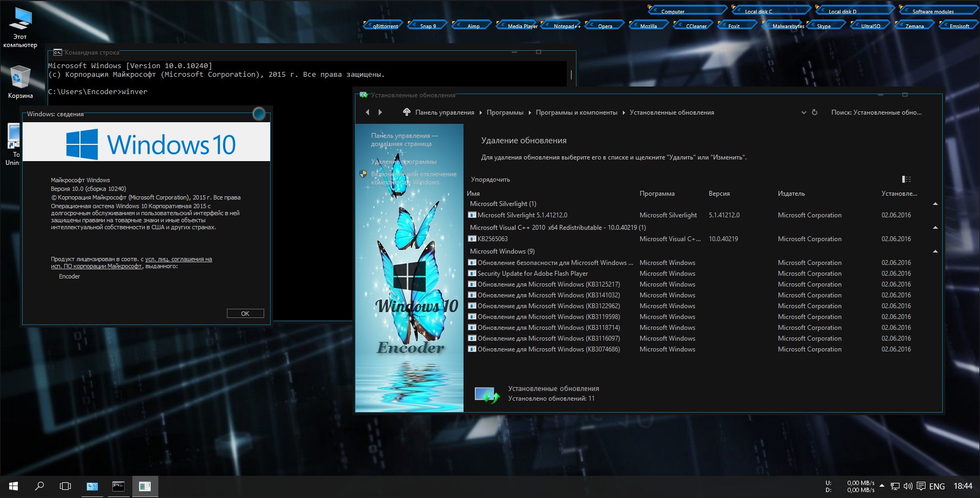Open the Local disk D shortcut
This screenshot has height=498, width=980.
[855, 10]
